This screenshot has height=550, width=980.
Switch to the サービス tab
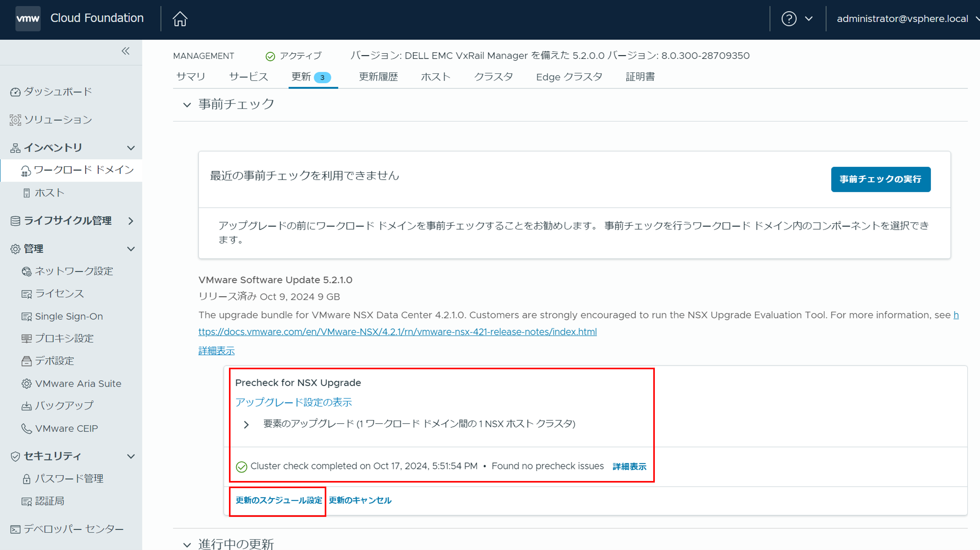point(248,77)
